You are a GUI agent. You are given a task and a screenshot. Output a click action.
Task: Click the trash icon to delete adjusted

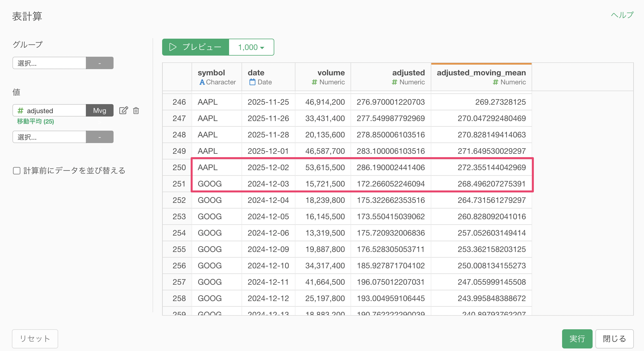[x=136, y=110]
